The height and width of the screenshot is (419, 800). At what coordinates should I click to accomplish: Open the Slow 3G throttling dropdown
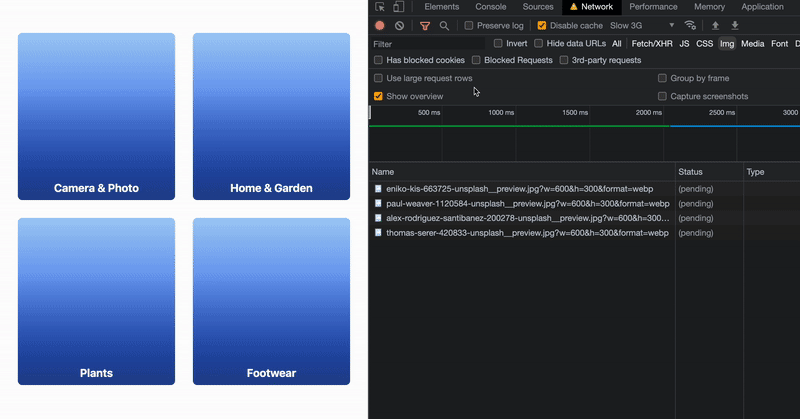pos(642,26)
